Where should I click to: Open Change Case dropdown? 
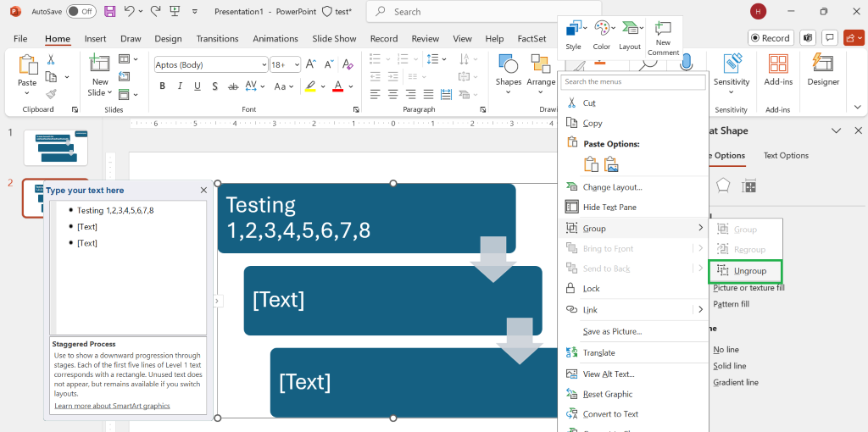pos(283,86)
